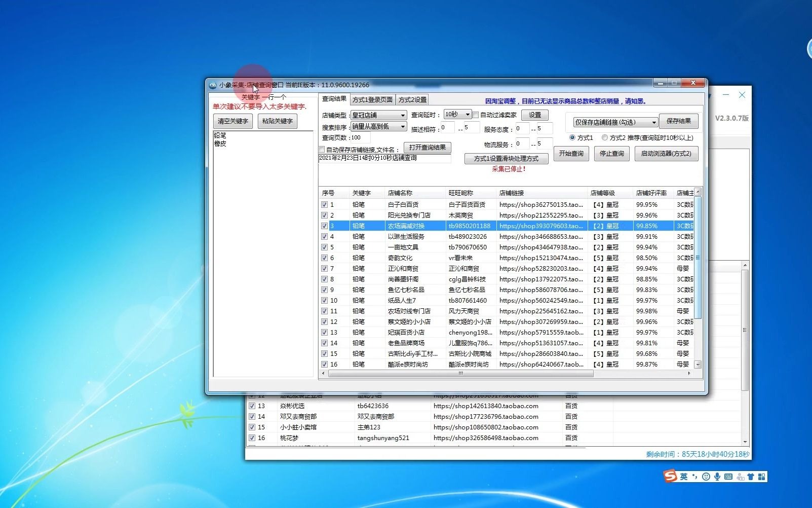Close the background V2.3.0.7 main window
The height and width of the screenshot is (508, 812).
click(742, 95)
